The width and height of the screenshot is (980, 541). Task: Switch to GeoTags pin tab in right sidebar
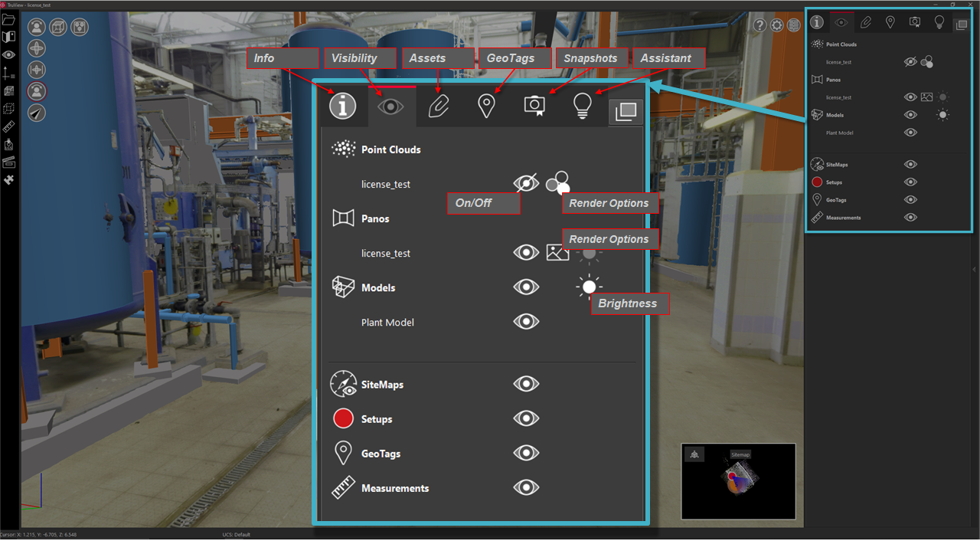click(x=890, y=22)
